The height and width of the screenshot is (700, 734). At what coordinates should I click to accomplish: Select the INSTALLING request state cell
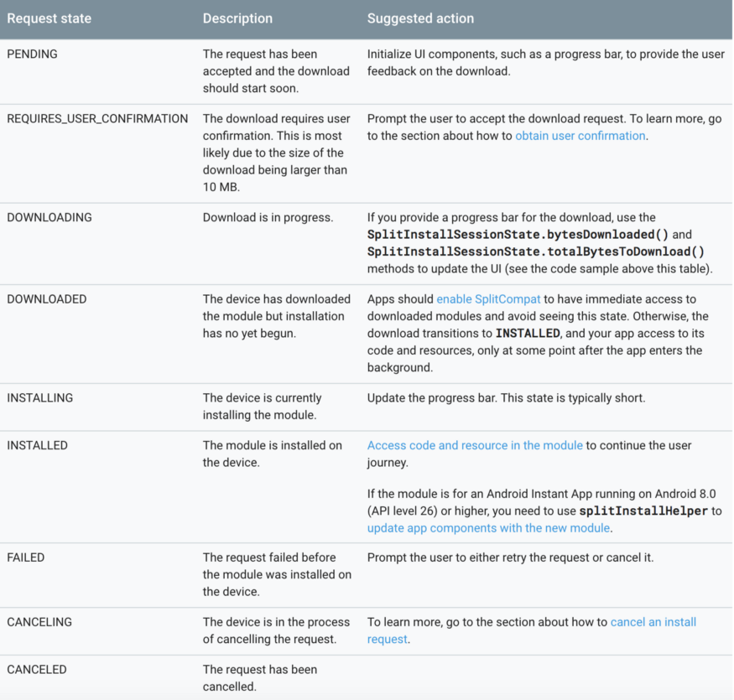point(40,398)
